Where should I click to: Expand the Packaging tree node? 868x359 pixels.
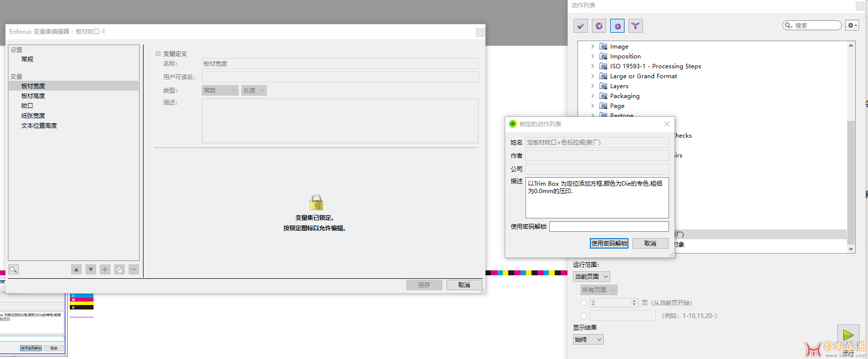(592, 96)
